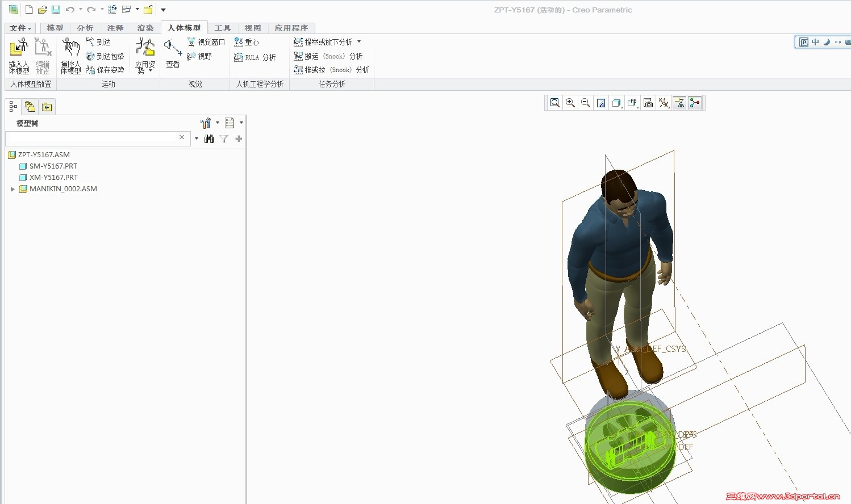This screenshot has height=504, width=851.
Task: Open model tree Settings hammer icon
Action: [x=206, y=123]
